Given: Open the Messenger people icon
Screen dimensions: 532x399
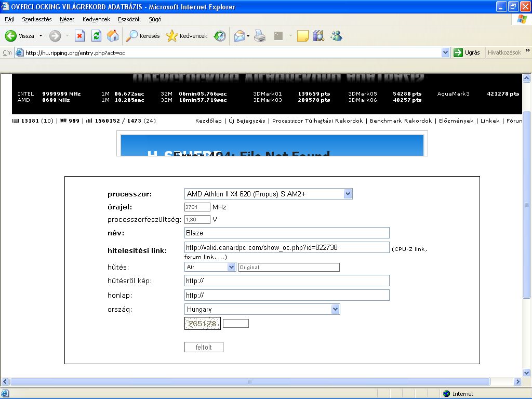Looking at the screenshot, I should coord(336,36).
